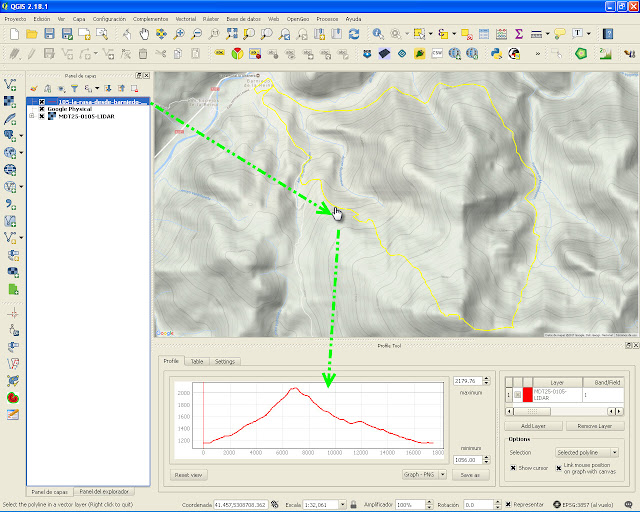The height and width of the screenshot is (512, 640).
Task: Open the Vectorial menu
Action: (186, 19)
